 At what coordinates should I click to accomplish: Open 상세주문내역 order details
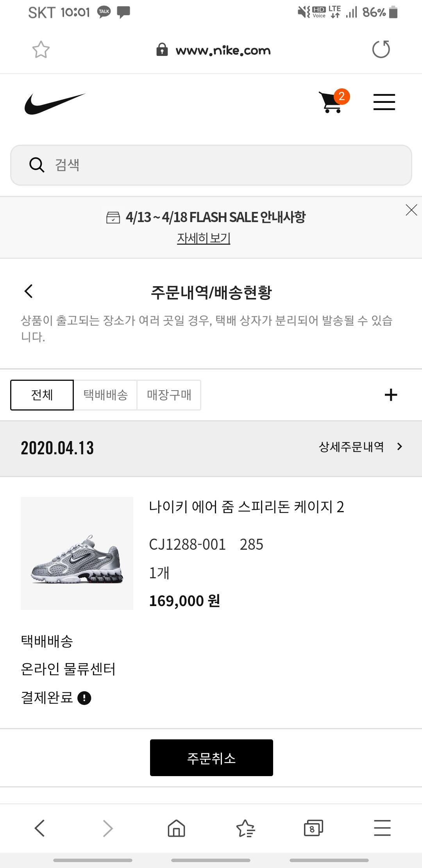pos(360,447)
